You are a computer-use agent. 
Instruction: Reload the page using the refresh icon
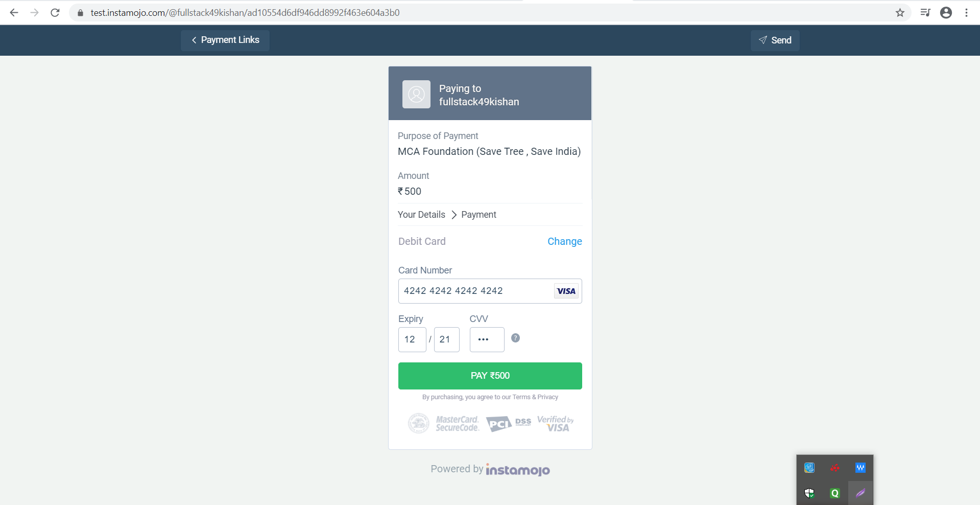pos(55,13)
